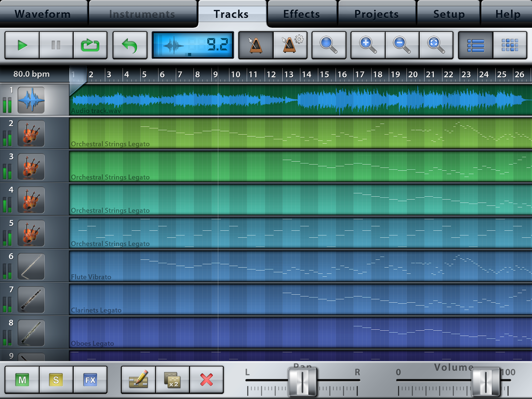
Task: Open the FX panel for the track
Action: coord(90,380)
